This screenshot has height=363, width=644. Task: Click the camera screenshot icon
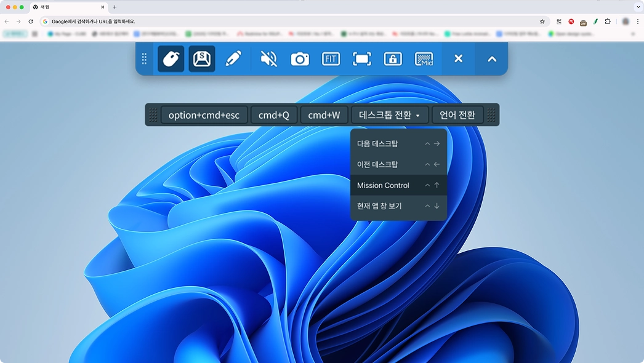(300, 59)
